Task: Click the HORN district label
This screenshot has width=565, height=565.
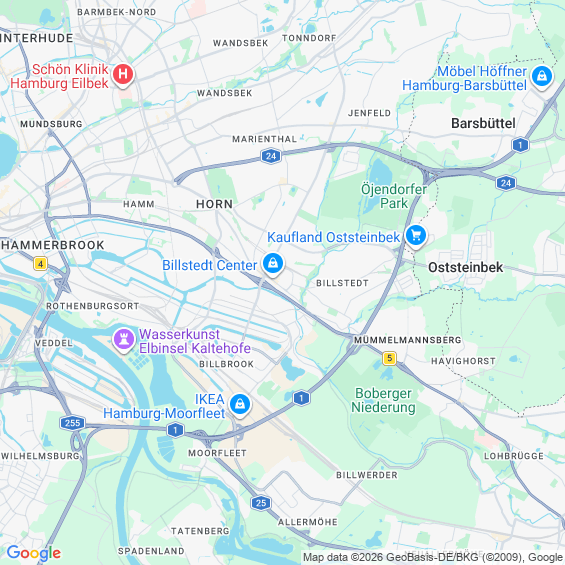Action: tap(214, 204)
